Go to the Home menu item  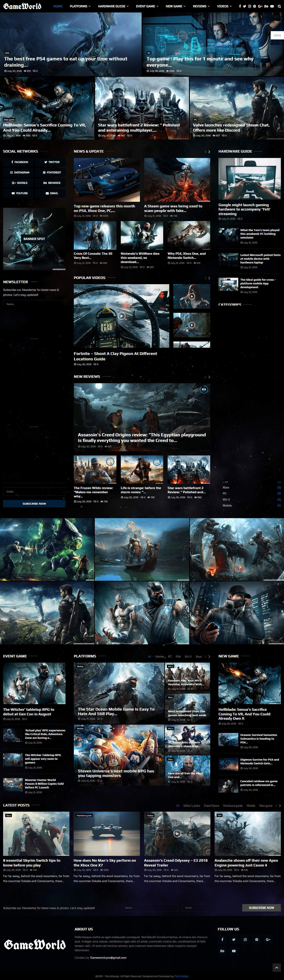[x=58, y=6]
